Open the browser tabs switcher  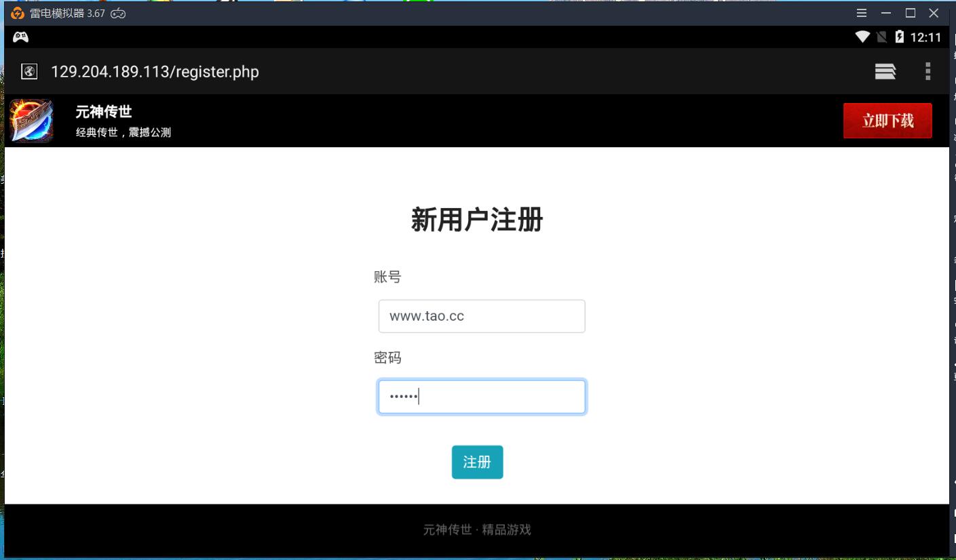pyautogui.click(x=885, y=71)
